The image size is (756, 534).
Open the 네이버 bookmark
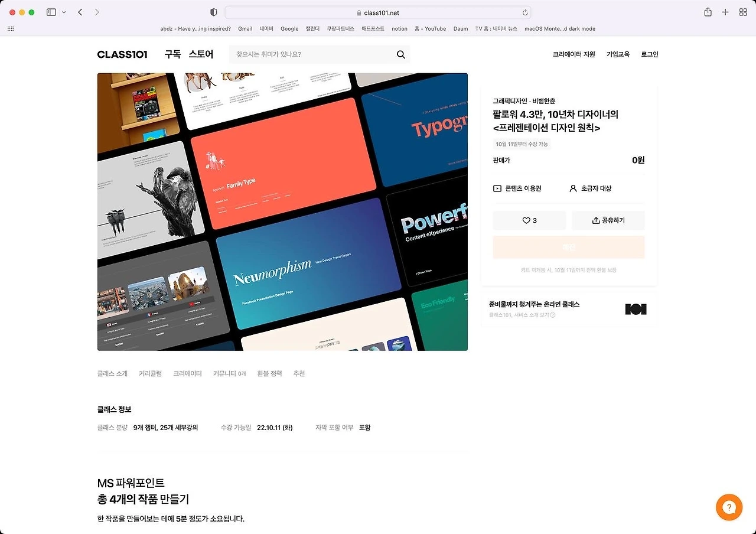(x=266, y=28)
